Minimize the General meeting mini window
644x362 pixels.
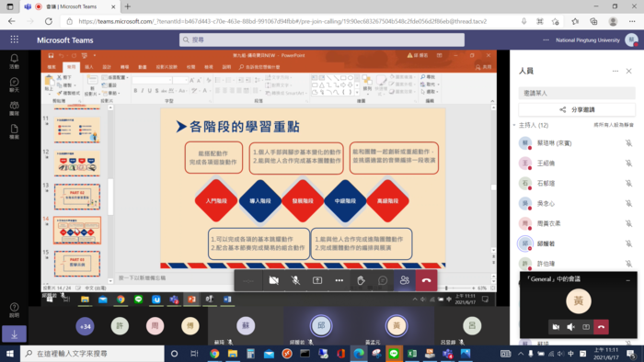628,280
